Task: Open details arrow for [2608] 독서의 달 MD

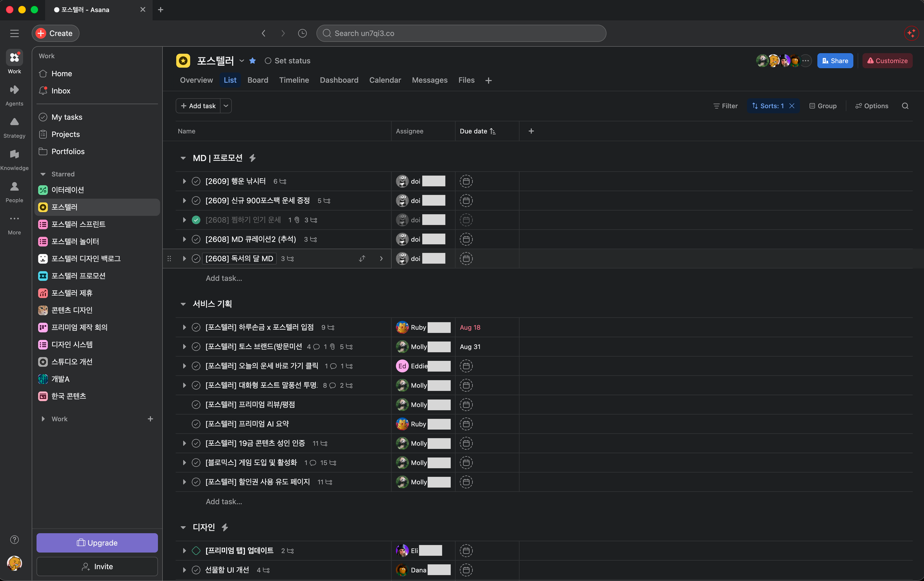Action: [x=381, y=259]
